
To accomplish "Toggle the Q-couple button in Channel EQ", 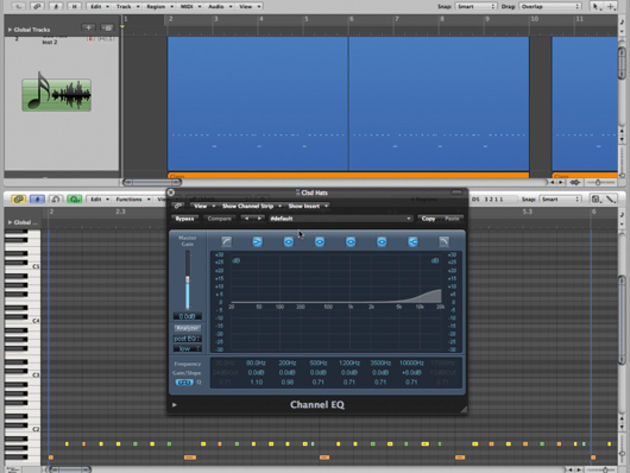I will pyautogui.click(x=184, y=382).
